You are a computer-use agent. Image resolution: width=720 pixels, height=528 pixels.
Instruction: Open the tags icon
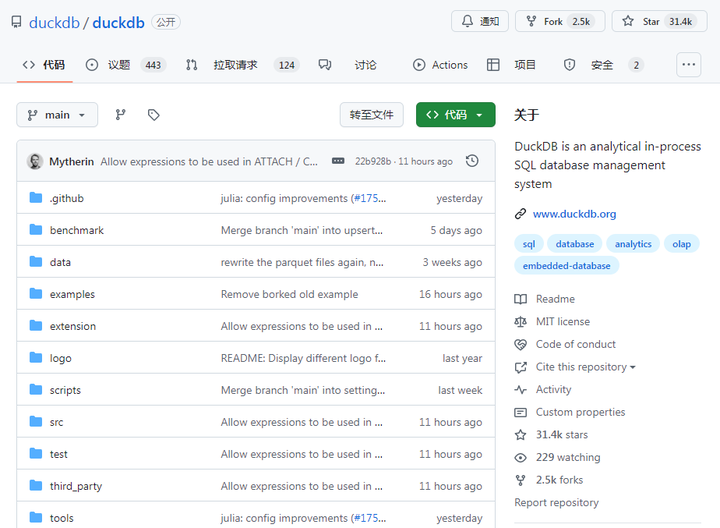pyautogui.click(x=153, y=115)
